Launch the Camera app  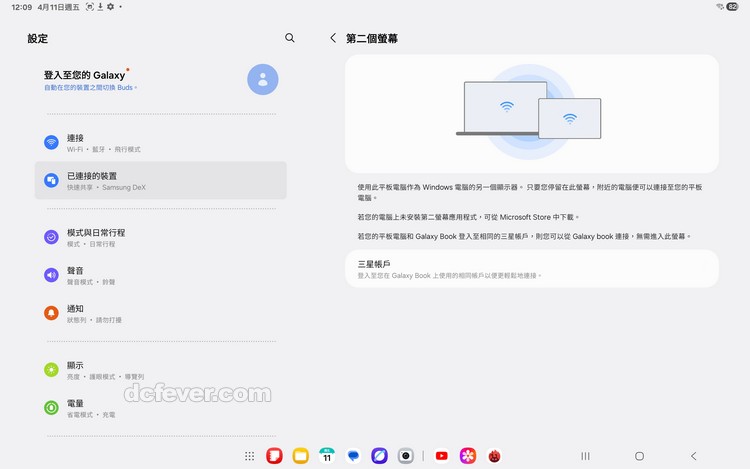[406, 456]
